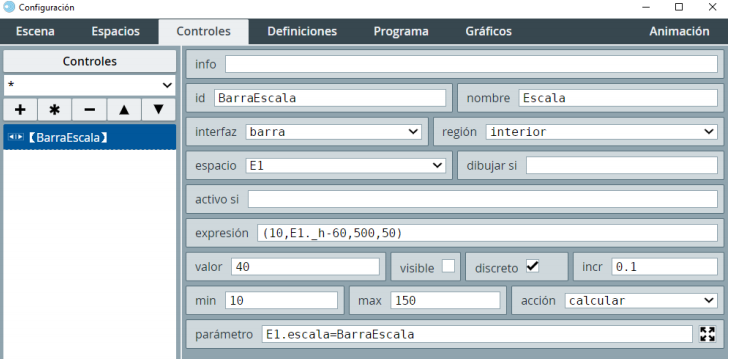Click the dibujar si input field
This screenshot has width=730, height=360.
click(x=622, y=165)
